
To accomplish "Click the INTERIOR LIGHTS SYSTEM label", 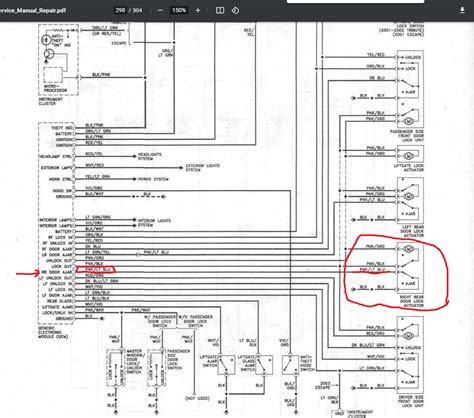I will coord(154,223).
